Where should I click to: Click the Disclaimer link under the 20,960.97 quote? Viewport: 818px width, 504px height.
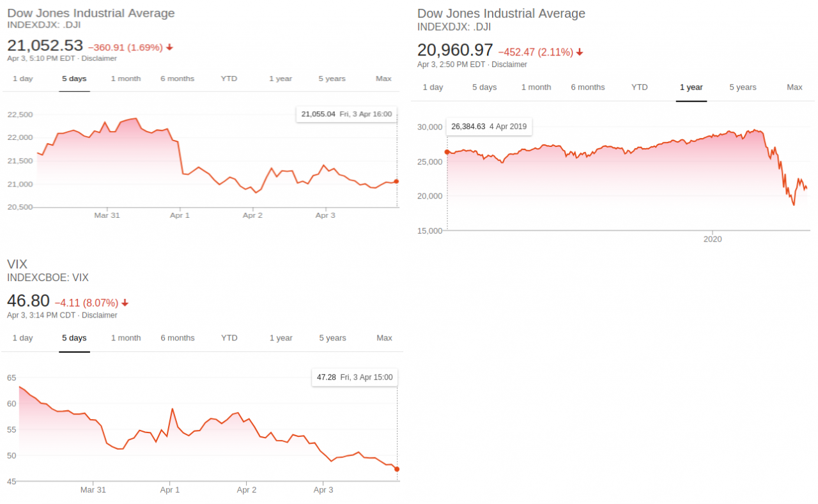point(509,65)
